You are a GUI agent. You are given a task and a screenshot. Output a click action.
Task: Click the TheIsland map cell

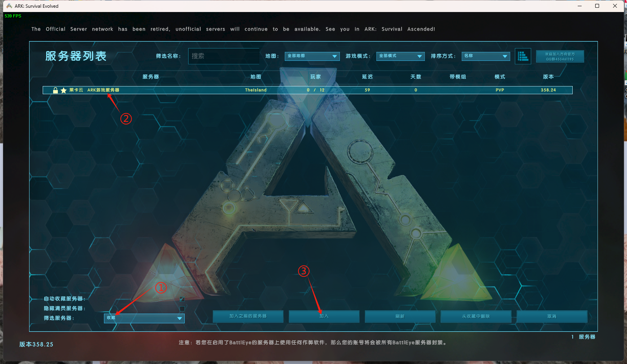pos(256,90)
